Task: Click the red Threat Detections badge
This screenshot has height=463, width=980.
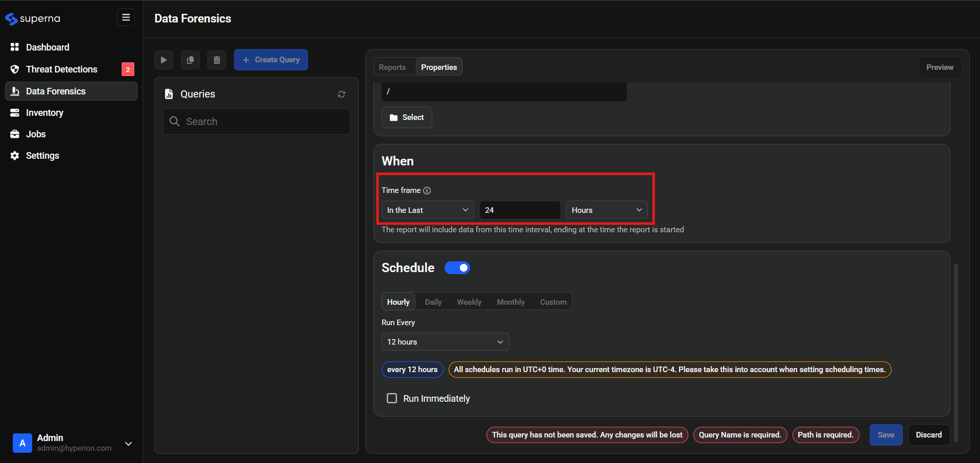Action: [128, 69]
